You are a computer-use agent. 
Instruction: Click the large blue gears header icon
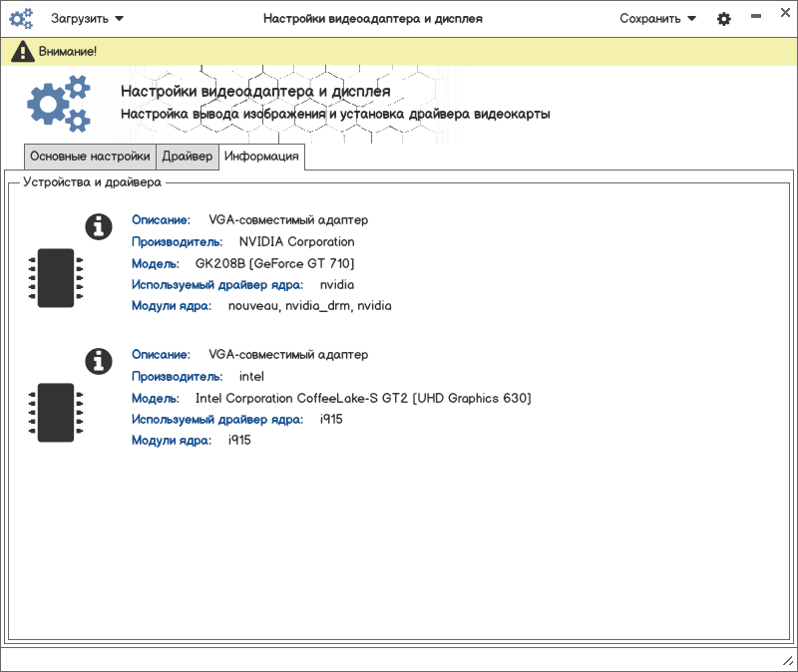(x=59, y=103)
